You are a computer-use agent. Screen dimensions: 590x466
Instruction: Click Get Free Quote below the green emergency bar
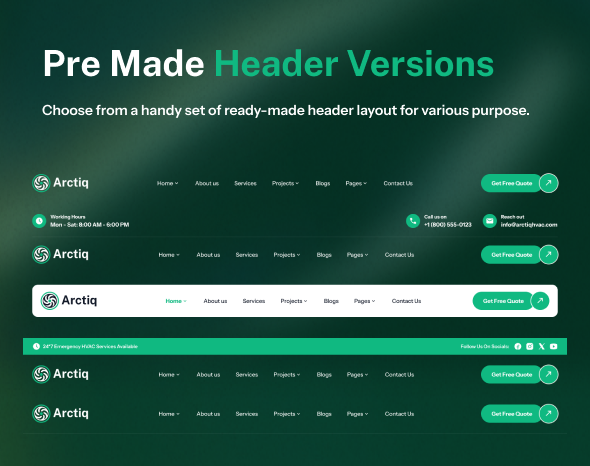[x=511, y=375]
